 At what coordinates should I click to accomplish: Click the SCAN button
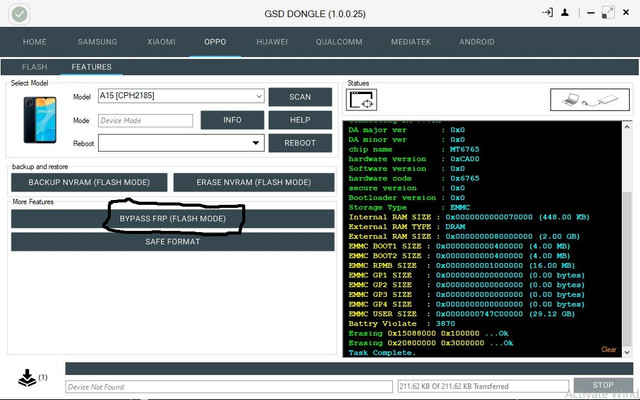point(300,97)
